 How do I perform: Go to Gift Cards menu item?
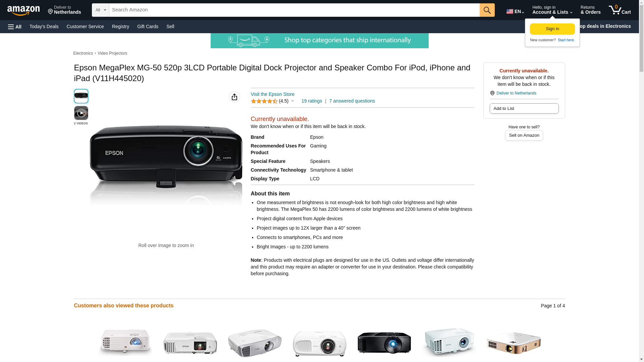click(148, 26)
